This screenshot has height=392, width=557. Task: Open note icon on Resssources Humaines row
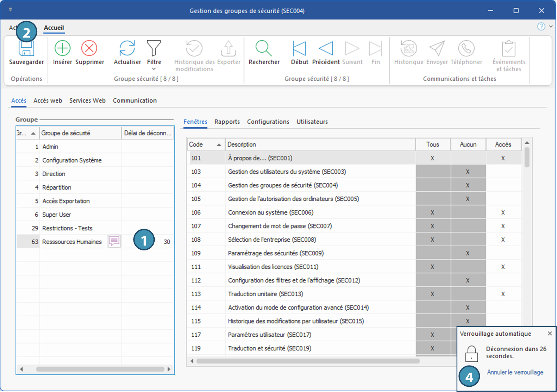114,241
